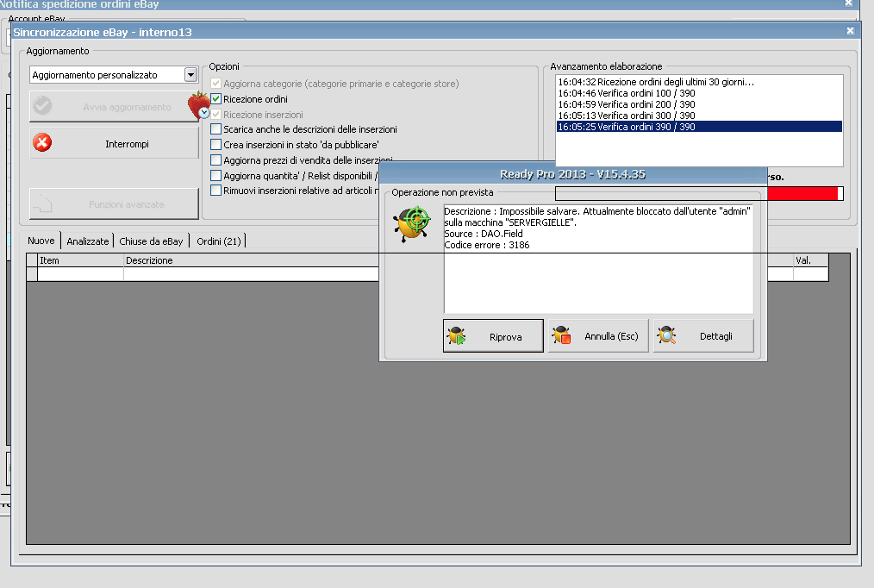Select log row 'Verifica ordini 300 / 390'

699,116
